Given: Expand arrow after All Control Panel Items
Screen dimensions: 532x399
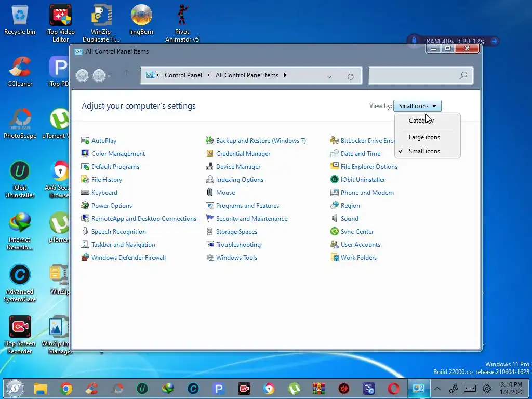Looking at the screenshot, I should click(285, 75).
